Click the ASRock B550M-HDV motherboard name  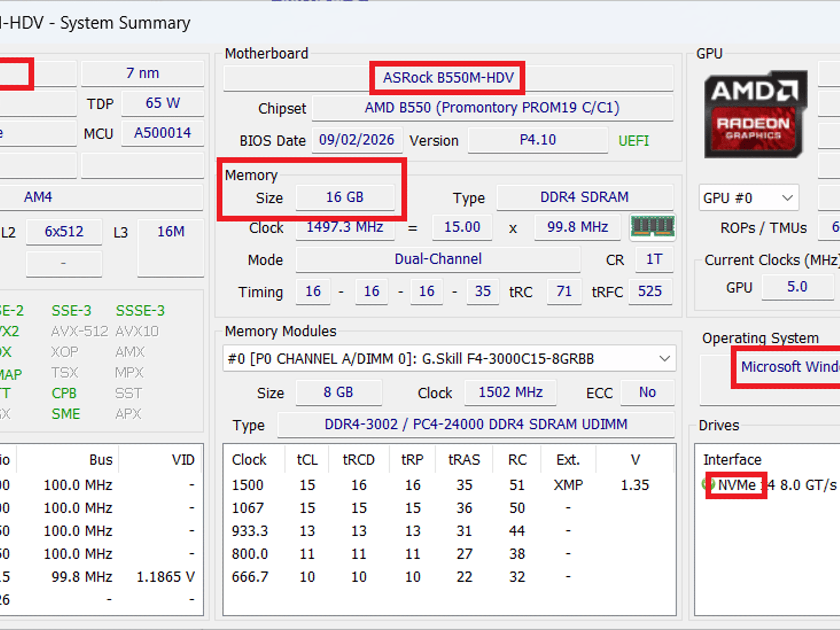448,78
